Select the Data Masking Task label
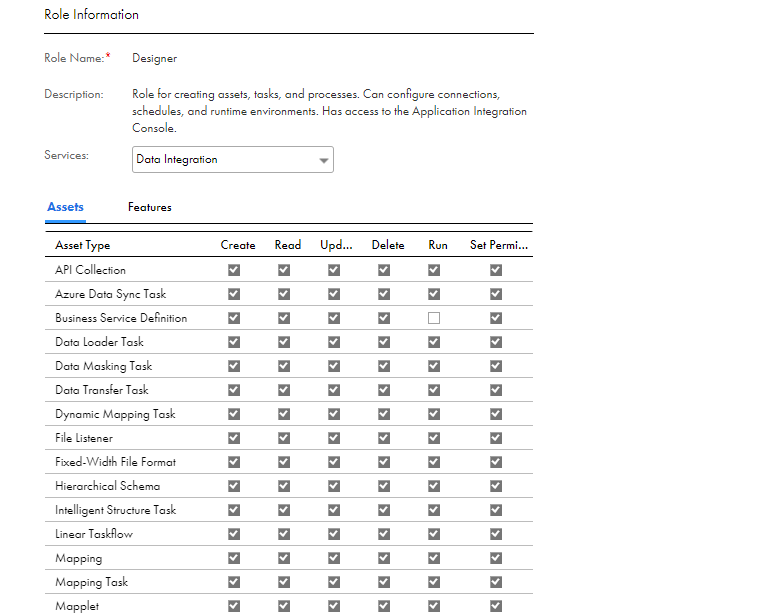 (103, 366)
